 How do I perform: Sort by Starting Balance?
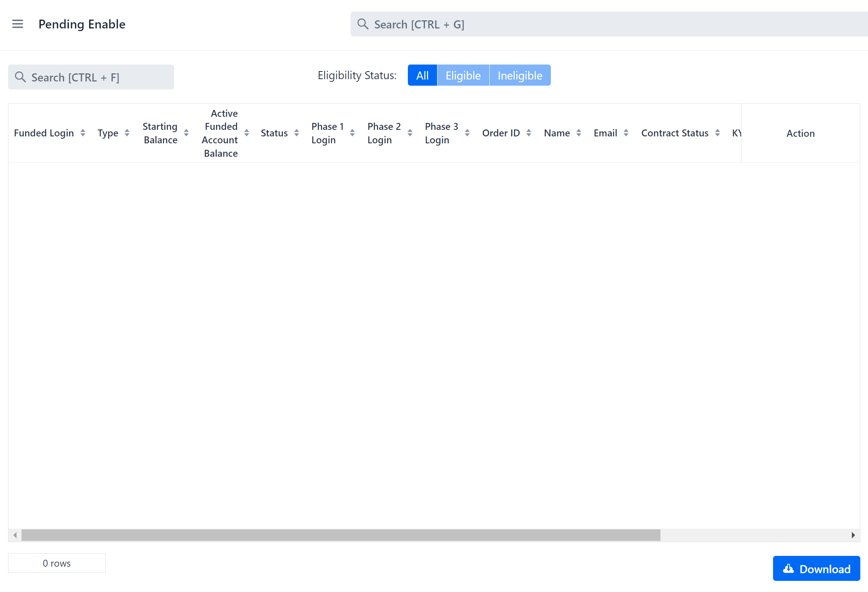click(187, 133)
